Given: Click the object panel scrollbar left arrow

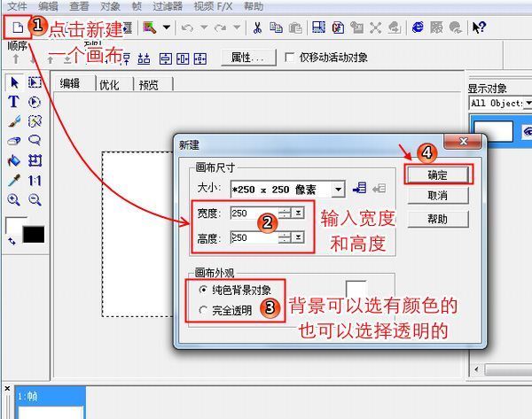Looking at the screenshot, I should [x=476, y=369].
